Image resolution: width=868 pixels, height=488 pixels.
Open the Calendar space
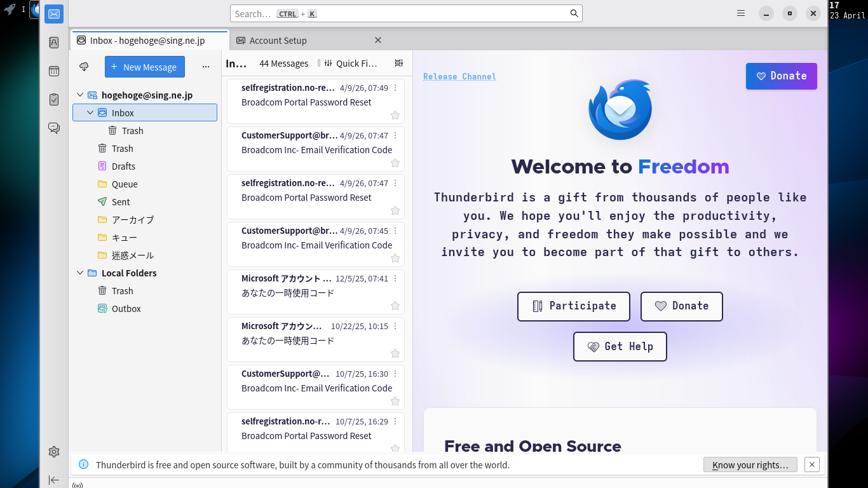point(54,71)
